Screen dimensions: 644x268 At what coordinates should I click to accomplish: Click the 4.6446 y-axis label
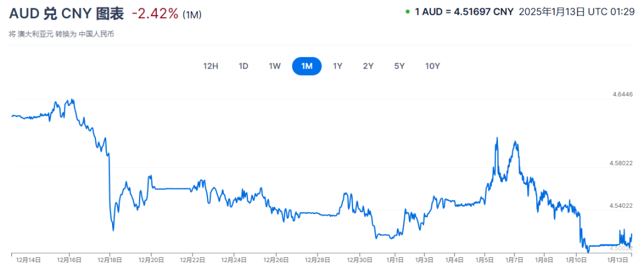coord(622,94)
